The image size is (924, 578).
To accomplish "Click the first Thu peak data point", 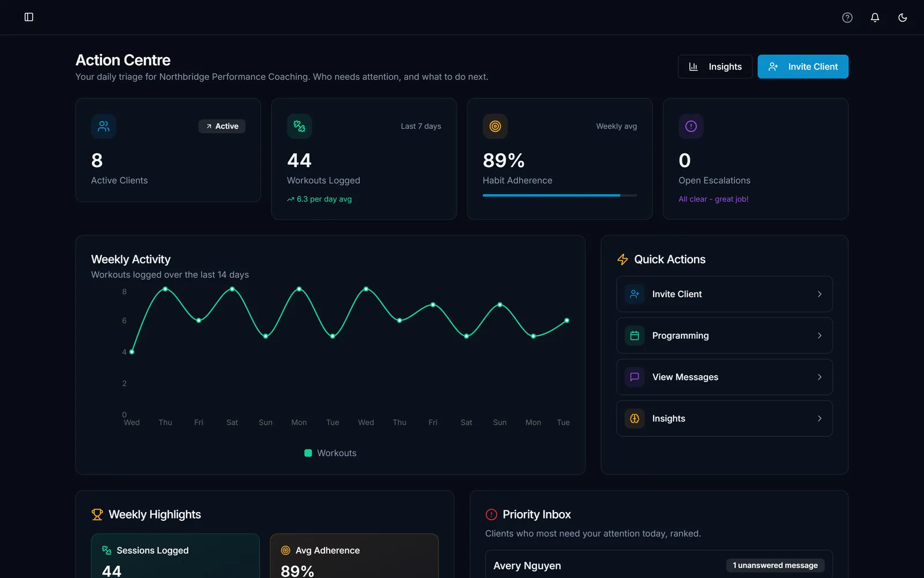I will pyautogui.click(x=165, y=289).
